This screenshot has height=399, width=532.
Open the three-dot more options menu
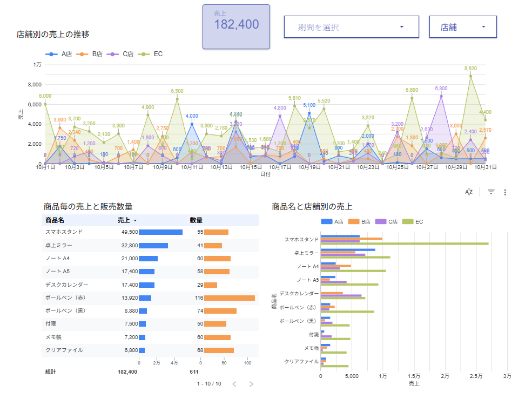pyautogui.click(x=505, y=192)
